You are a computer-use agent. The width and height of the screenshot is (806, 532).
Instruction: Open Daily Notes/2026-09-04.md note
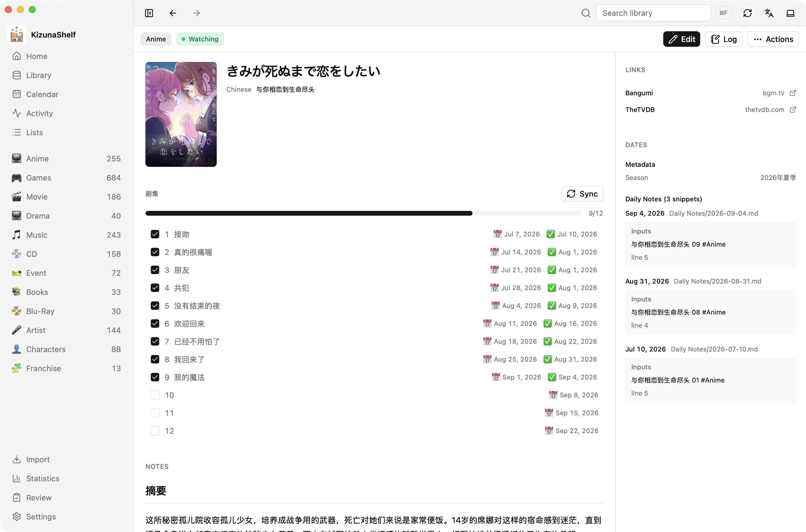713,213
